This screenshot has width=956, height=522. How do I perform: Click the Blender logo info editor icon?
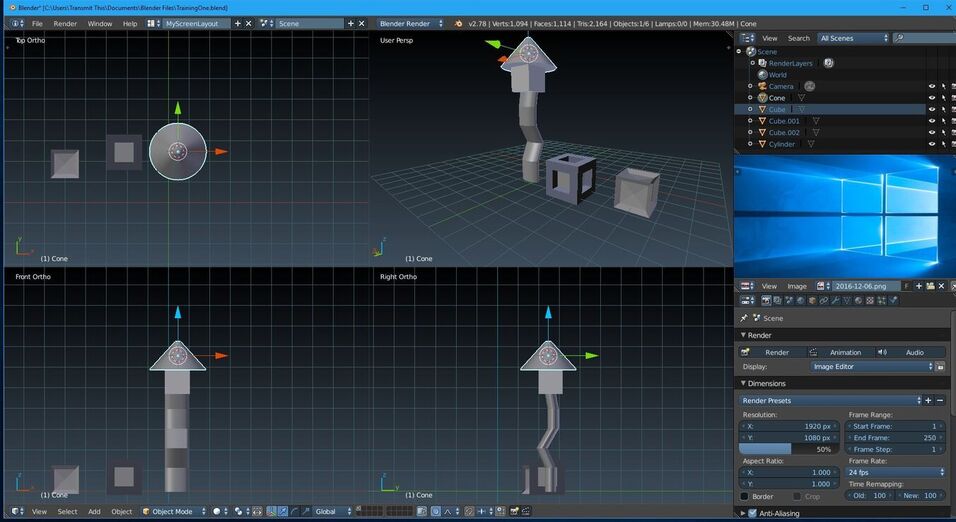click(15, 23)
